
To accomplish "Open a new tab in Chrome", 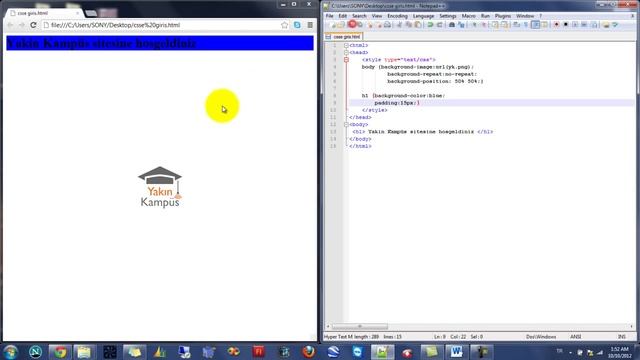I will pos(91,13).
